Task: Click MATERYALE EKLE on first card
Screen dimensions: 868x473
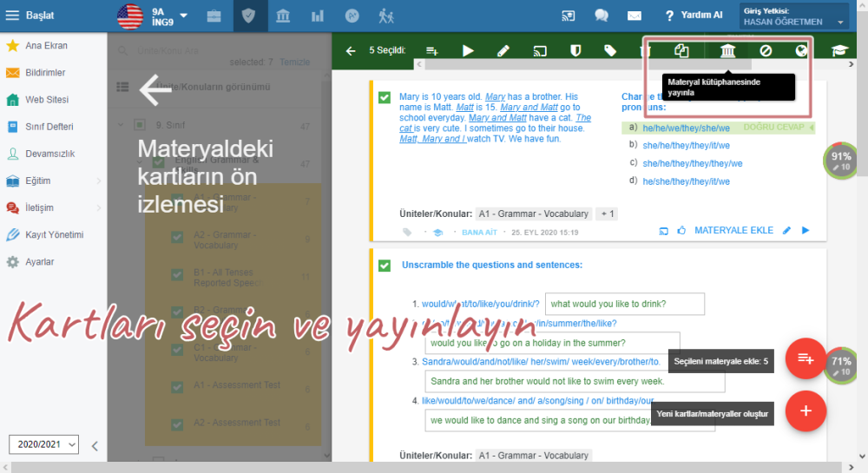Action: click(733, 230)
